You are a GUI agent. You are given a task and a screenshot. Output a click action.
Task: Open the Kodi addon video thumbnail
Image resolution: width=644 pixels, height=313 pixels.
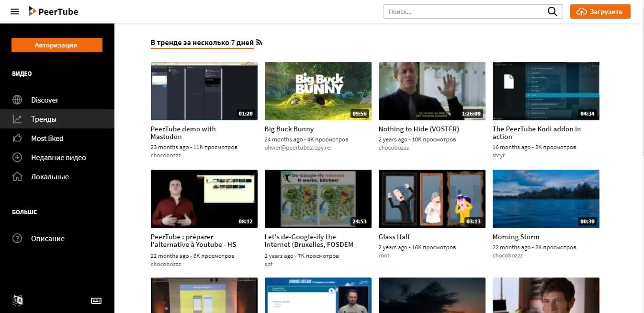546,91
